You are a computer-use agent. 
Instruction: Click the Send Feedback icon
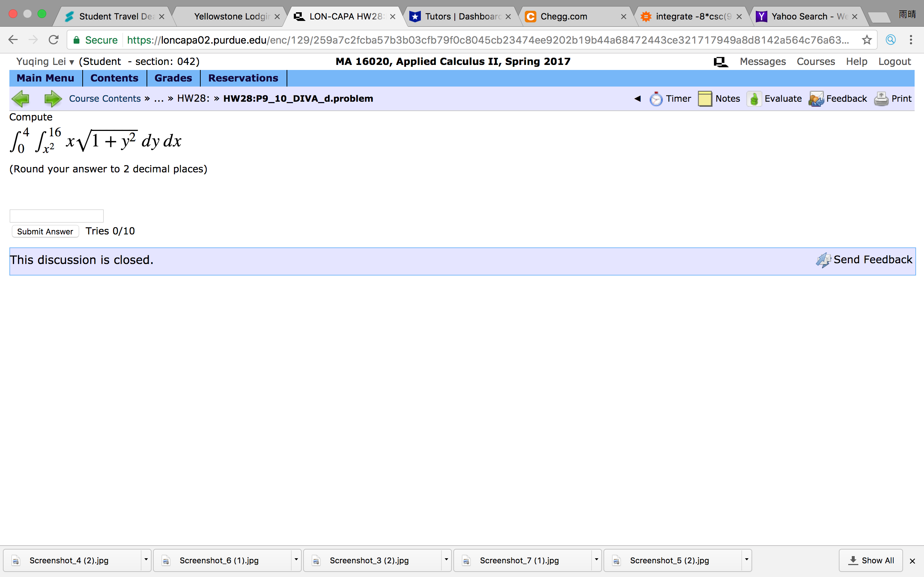(823, 260)
